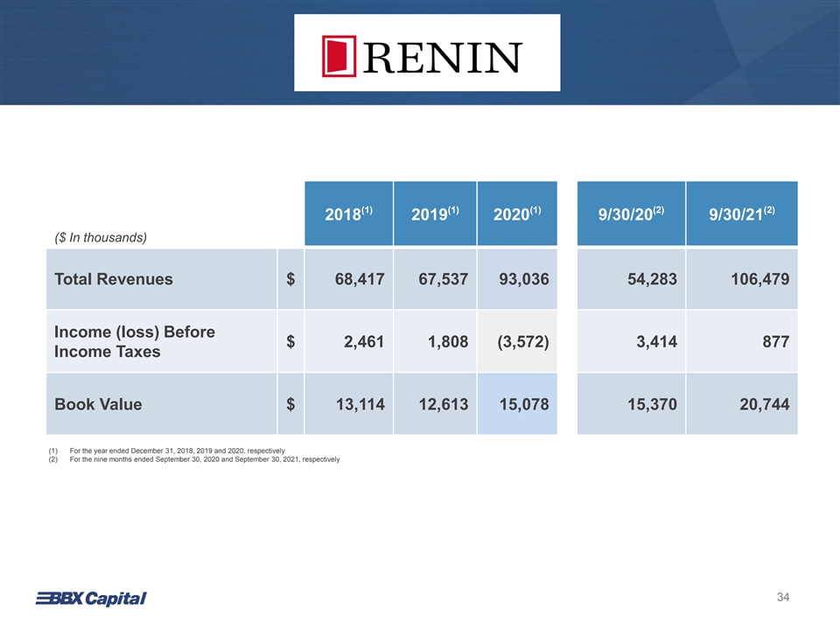Select the 2019 column header
Viewport: 840px width, 630px height.
tap(435, 215)
